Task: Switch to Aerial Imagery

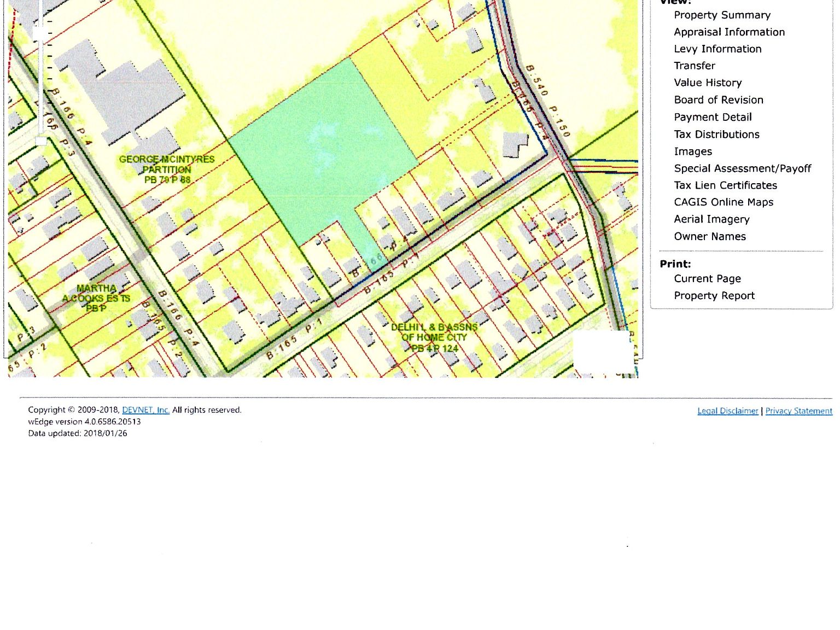Action: tap(711, 219)
